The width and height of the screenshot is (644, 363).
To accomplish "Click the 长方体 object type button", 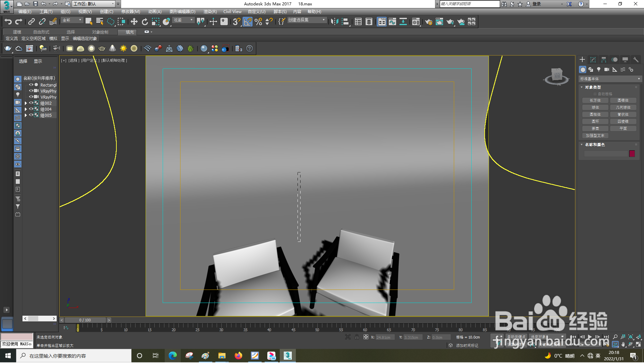I will 595,101.
